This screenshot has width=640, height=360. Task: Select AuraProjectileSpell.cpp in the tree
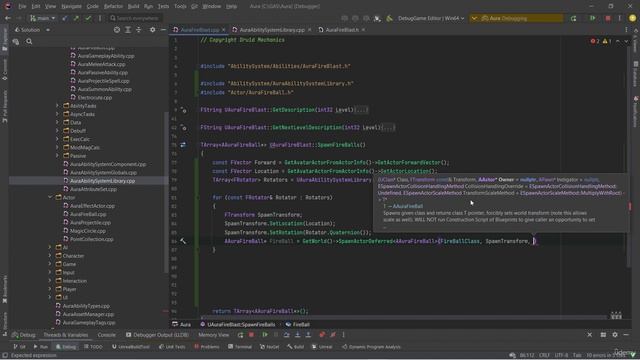coord(103,81)
